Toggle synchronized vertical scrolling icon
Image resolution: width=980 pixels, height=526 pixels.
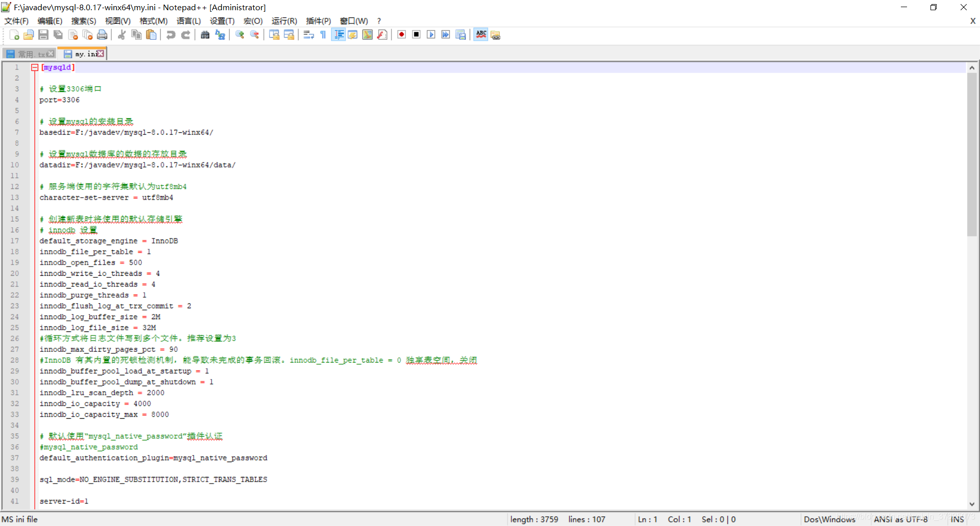274,35
